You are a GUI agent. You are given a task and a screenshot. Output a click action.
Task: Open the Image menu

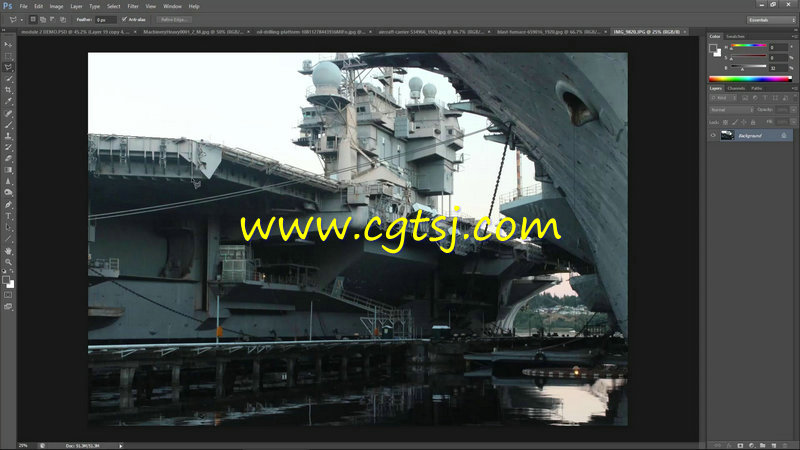[56, 6]
